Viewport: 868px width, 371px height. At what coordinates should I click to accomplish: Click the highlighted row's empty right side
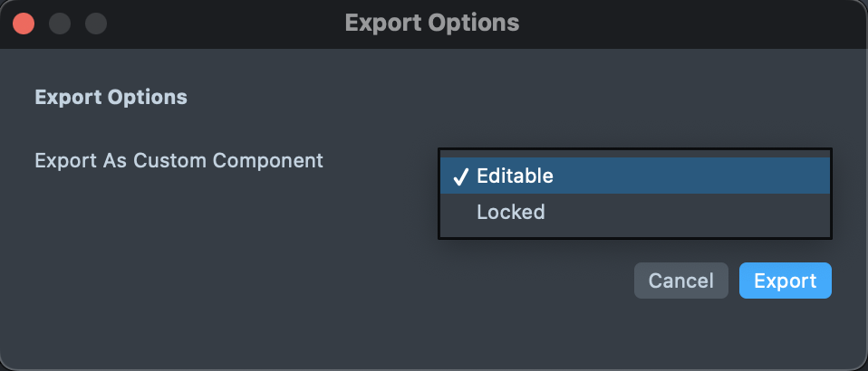click(707, 176)
